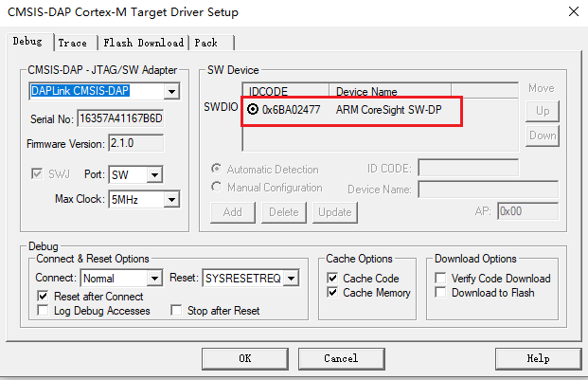This screenshot has width=588, height=380.
Task: Disable Cache Code option
Action: coord(332,279)
